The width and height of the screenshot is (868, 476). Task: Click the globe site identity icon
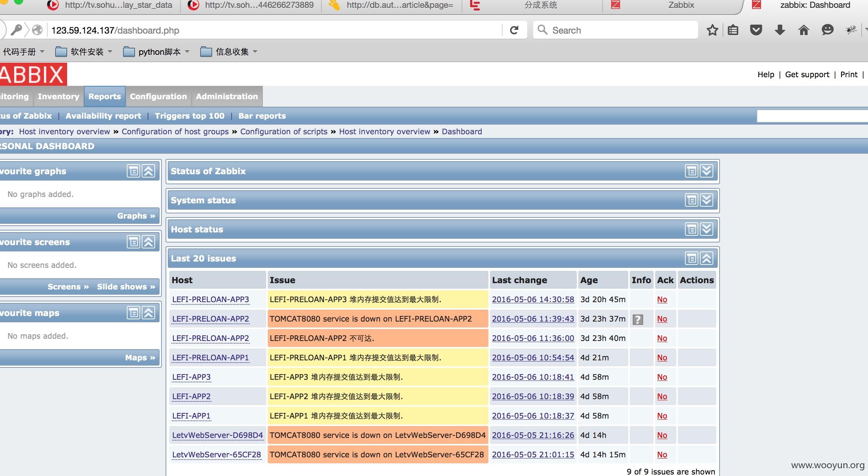point(37,30)
